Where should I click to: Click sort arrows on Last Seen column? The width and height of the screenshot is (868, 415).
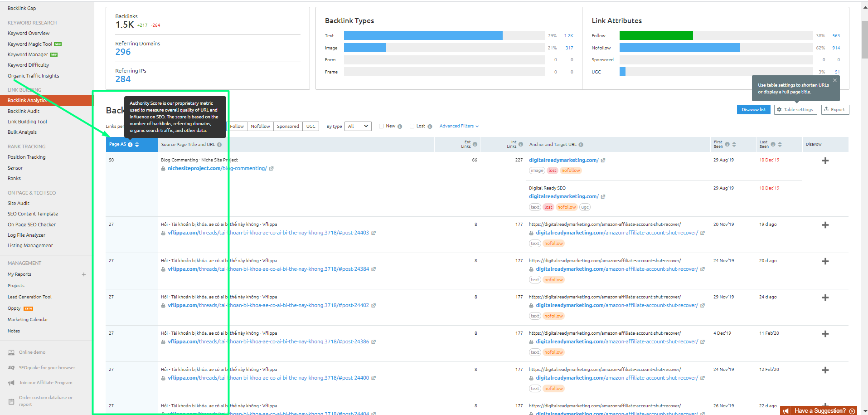[780, 144]
